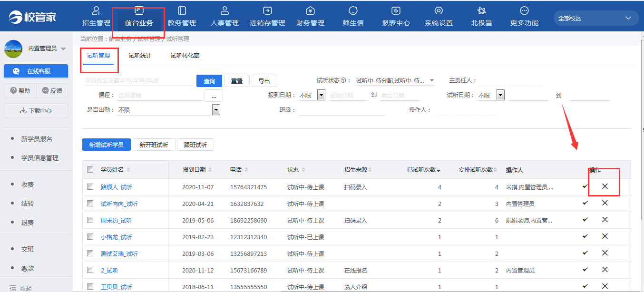Check the box for 小格龙_试听
This screenshot has width=644, height=292.
(x=90, y=237)
